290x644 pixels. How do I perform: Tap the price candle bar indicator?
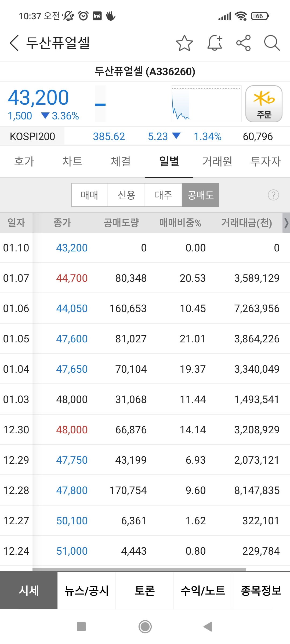[x=100, y=104]
